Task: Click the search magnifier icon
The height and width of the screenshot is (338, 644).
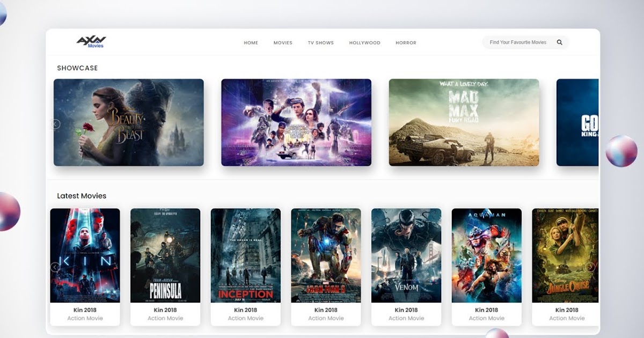Action: pos(559,42)
